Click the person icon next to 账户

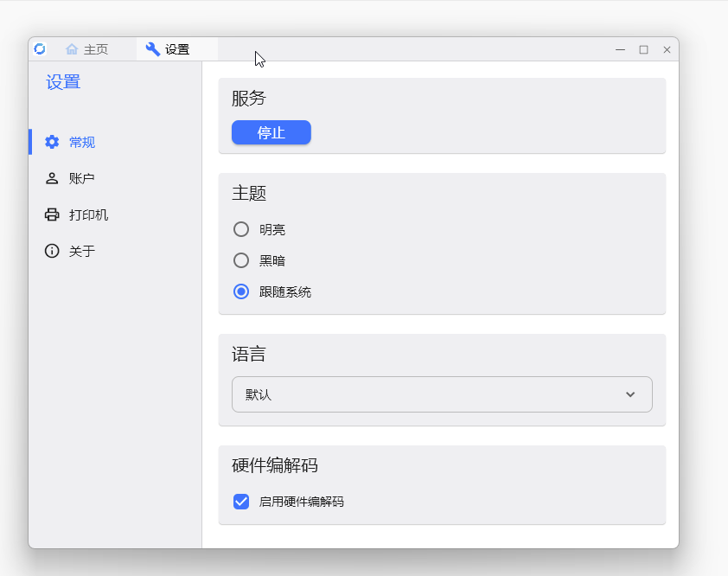(53, 178)
